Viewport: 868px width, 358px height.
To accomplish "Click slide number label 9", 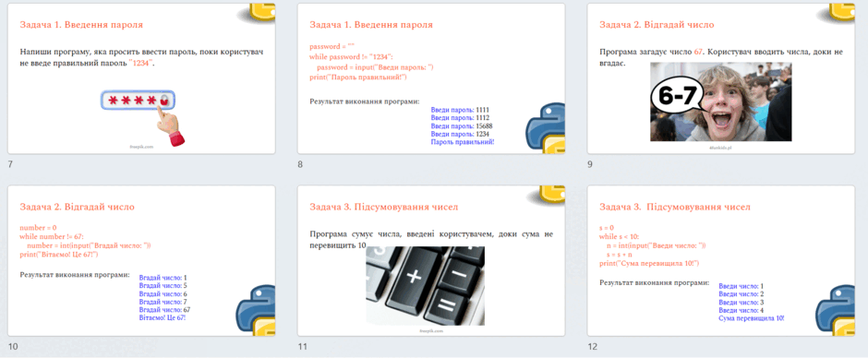I will [591, 164].
